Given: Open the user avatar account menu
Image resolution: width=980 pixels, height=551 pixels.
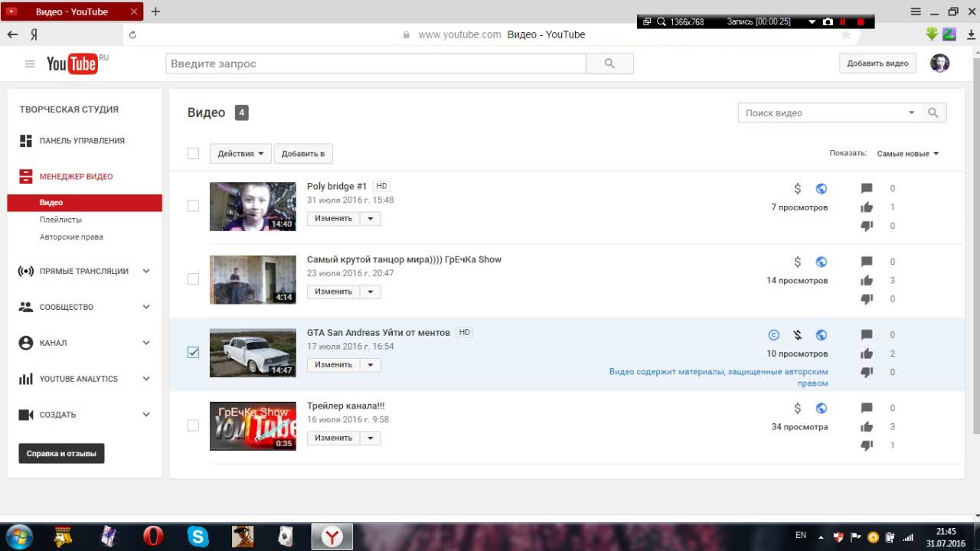Looking at the screenshot, I should coord(939,64).
